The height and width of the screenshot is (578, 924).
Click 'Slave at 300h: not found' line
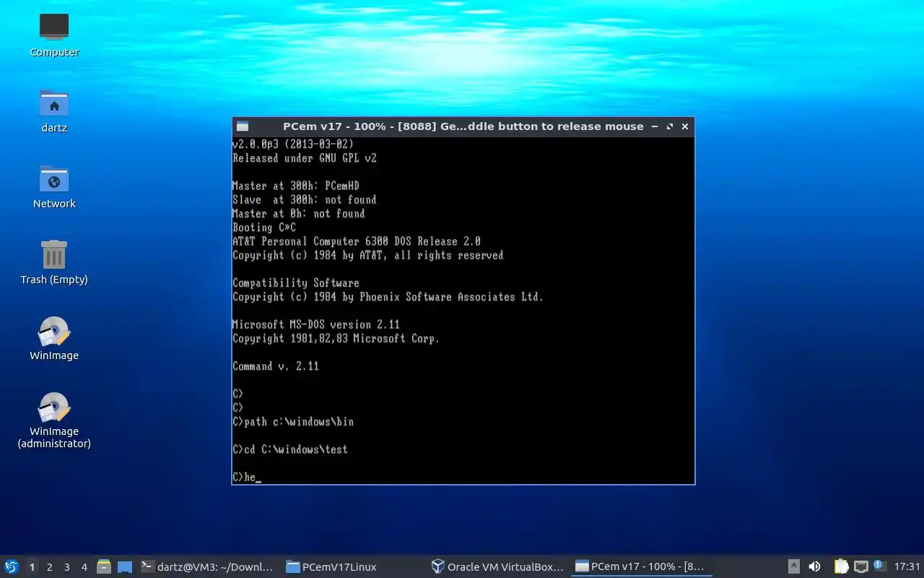[x=305, y=199]
